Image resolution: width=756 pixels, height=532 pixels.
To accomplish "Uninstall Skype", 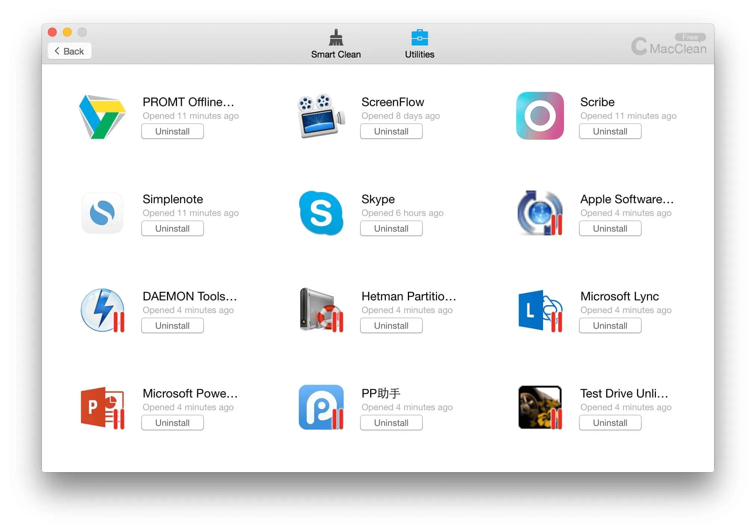I will [391, 229].
